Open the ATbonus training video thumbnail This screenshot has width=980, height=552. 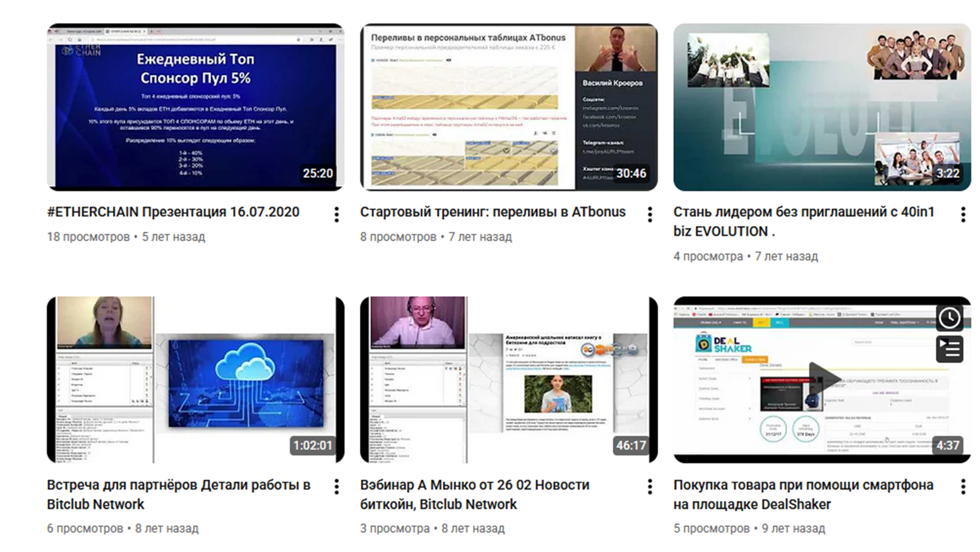(x=508, y=107)
